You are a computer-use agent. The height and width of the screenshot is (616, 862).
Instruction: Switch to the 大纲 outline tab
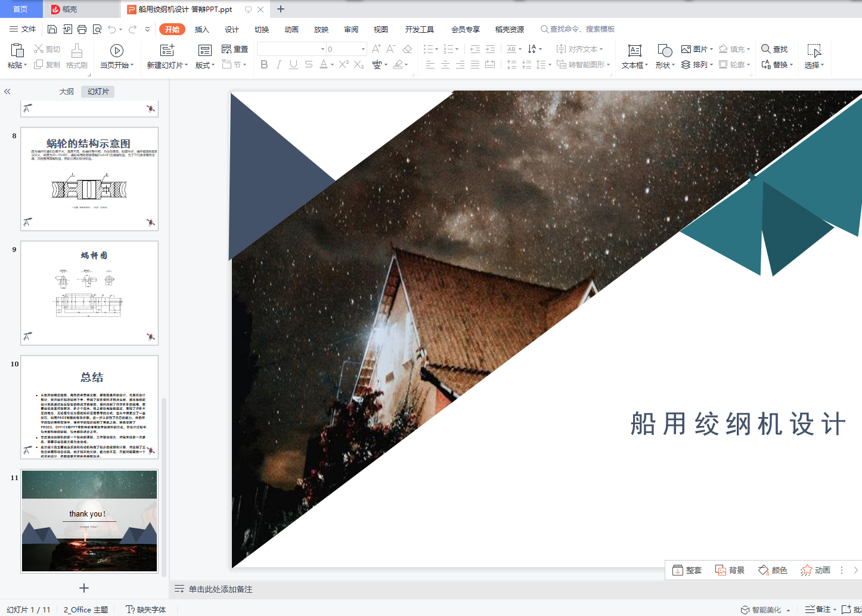pyautogui.click(x=67, y=91)
